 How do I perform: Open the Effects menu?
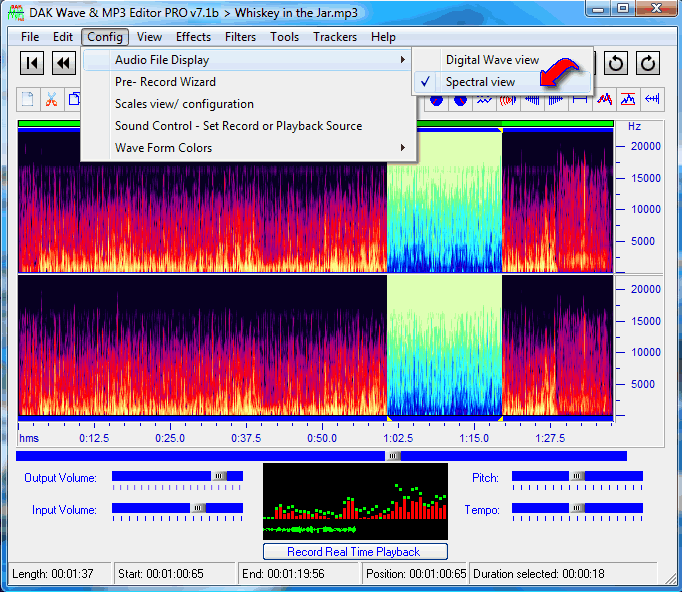click(193, 37)
